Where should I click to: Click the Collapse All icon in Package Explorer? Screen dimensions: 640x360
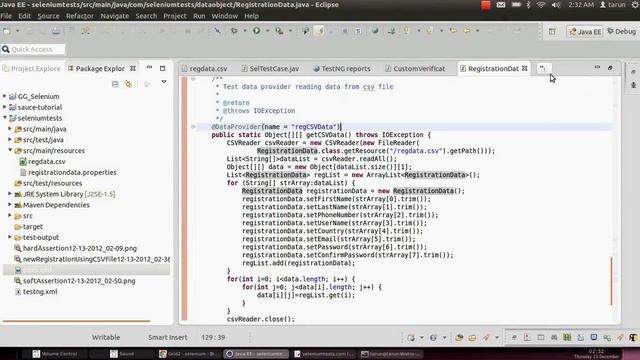pos(115,84)
